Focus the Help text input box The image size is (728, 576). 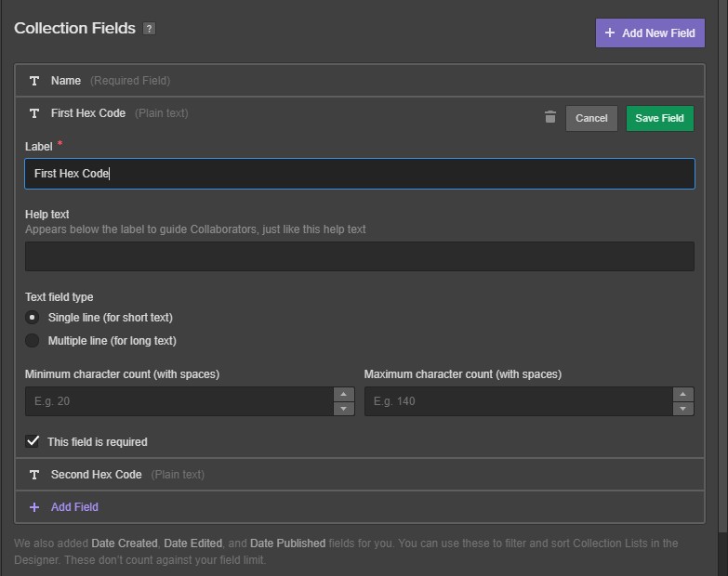pyautogui.click(x=360, y=256)
